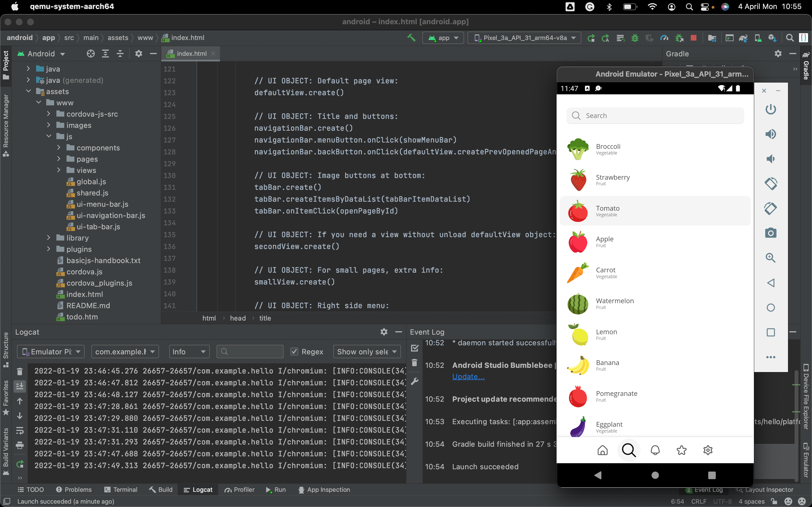Open the Pixel_3a device selector dropdown
The image size is (812, 507).
[x=525, y=38]
